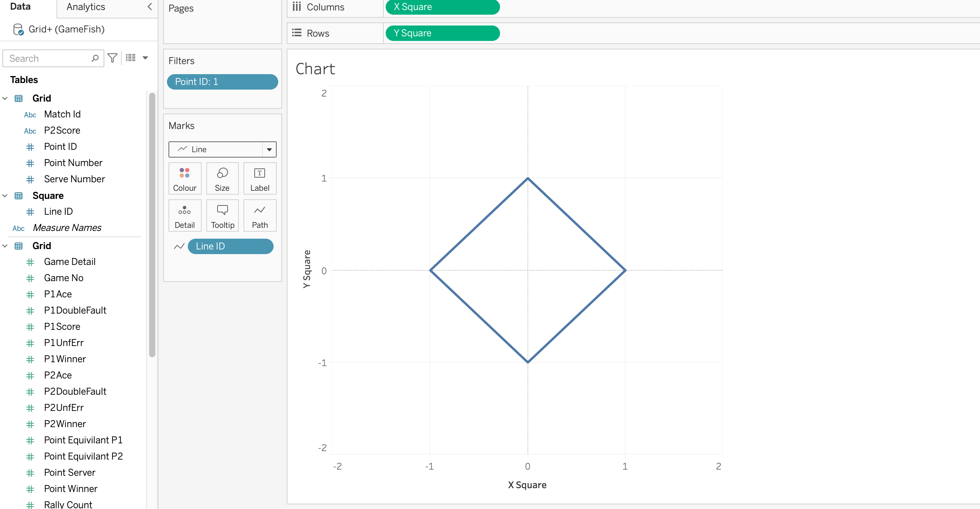Switch to the Data tab
The height and width of the screenshot is (509, 980).
click(20, 7)
